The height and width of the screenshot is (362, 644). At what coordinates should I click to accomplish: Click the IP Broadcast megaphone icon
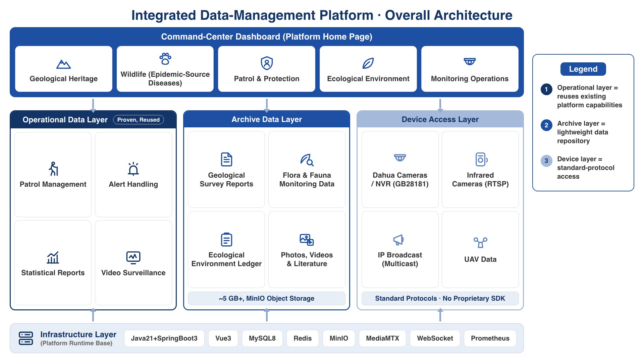[398, 240]
